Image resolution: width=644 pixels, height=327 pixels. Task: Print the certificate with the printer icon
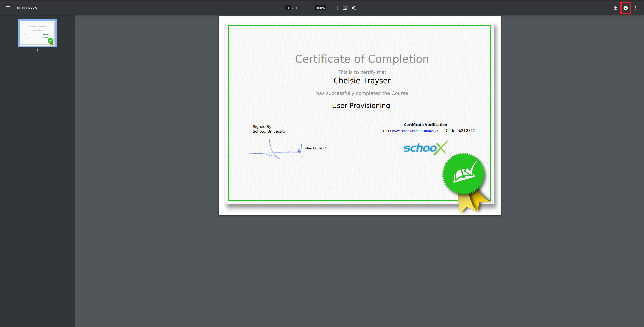[625, 8]
